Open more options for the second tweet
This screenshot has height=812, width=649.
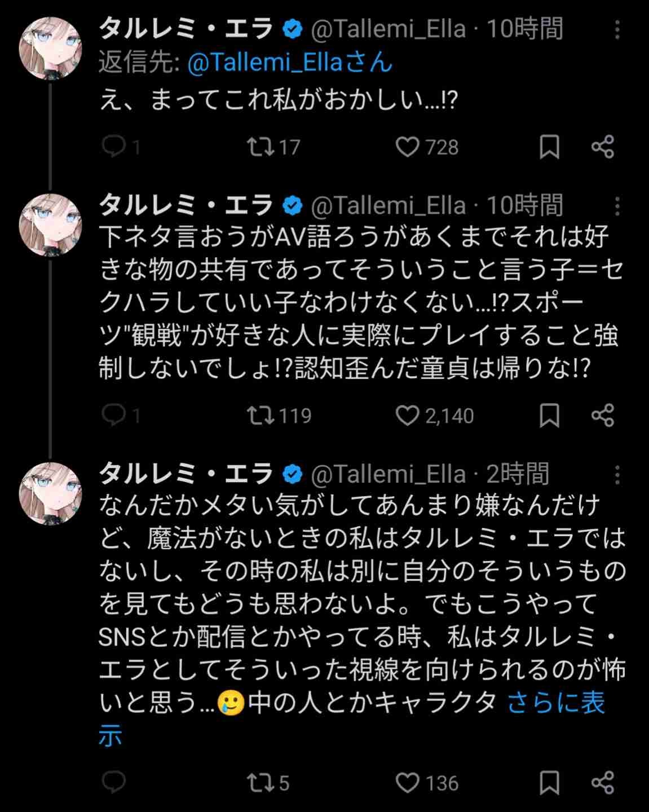617,206
